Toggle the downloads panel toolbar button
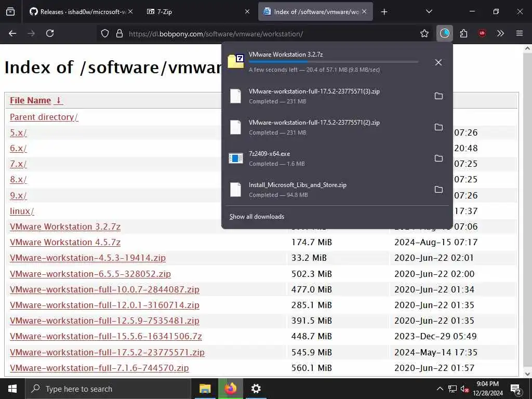The height and width of the screenshot is (399, 532). pyautogui.click(x=445, y=33)
